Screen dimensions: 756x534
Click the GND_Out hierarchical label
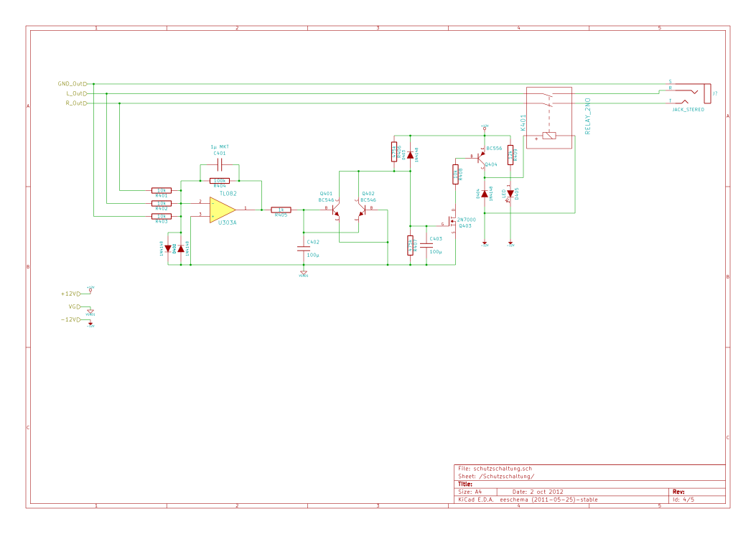click(x=73, y=84)
